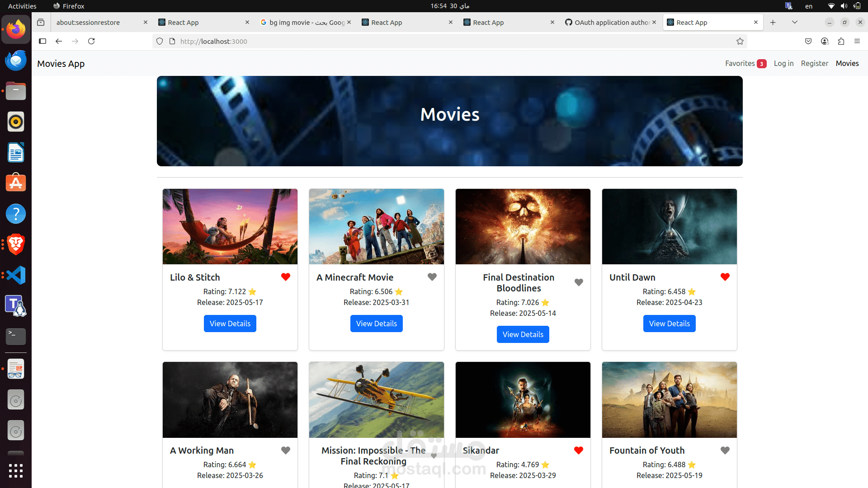Click the A Working Man poster image

pos(230,400)
